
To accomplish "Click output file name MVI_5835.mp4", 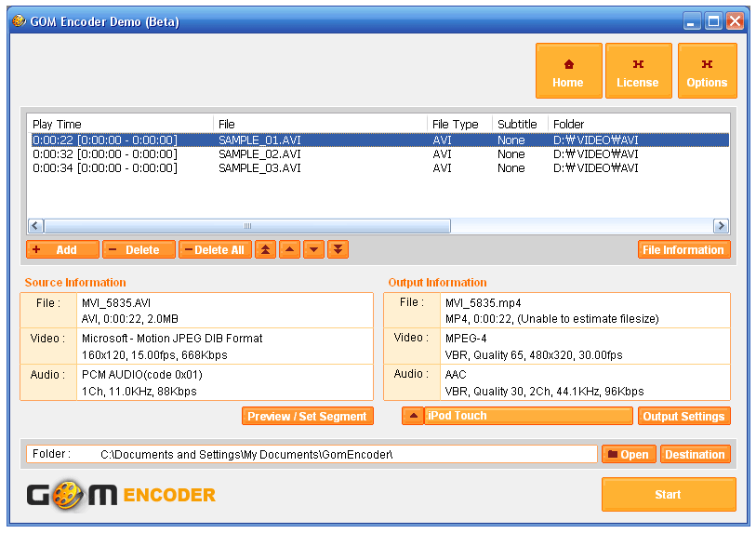I will point(484,303).
